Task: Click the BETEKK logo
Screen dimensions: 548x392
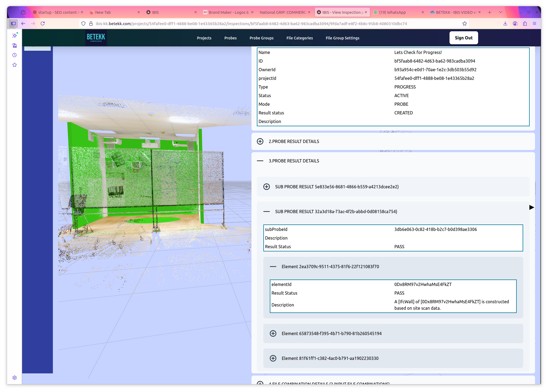Action: tap(96, 38)
